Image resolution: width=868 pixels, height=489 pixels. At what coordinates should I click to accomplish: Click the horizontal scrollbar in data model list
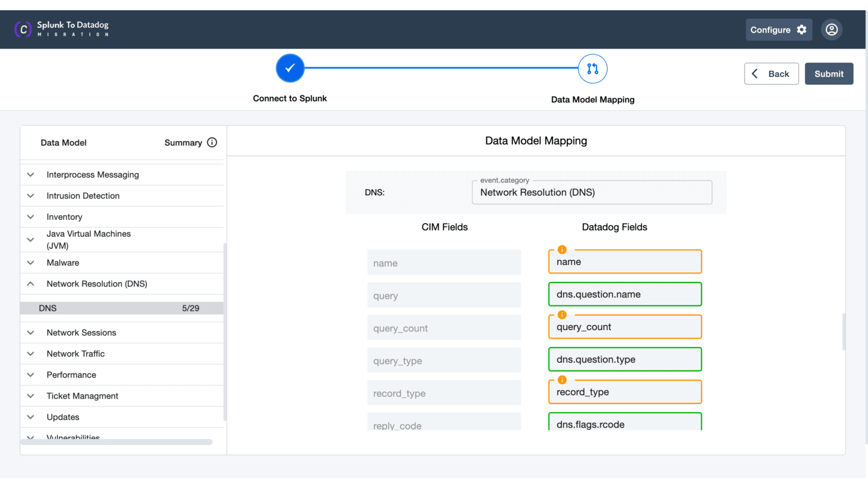[x=116, y=442]
